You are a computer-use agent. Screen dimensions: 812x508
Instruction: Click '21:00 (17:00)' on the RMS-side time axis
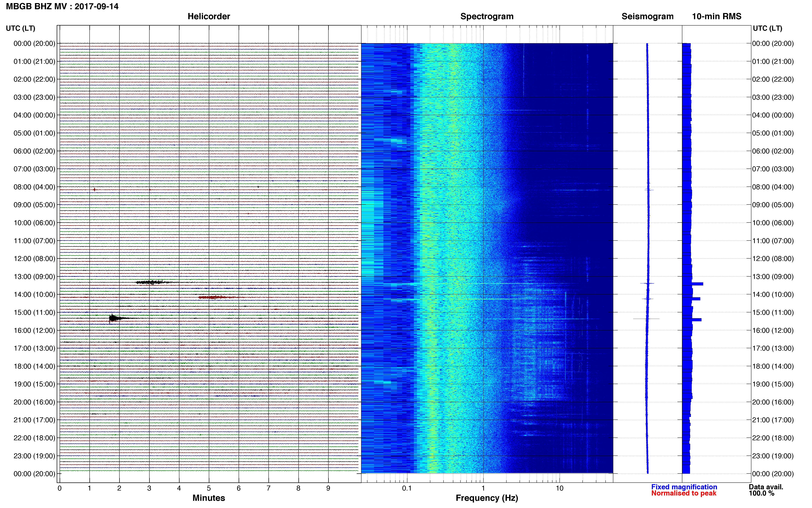click(773, 420)
